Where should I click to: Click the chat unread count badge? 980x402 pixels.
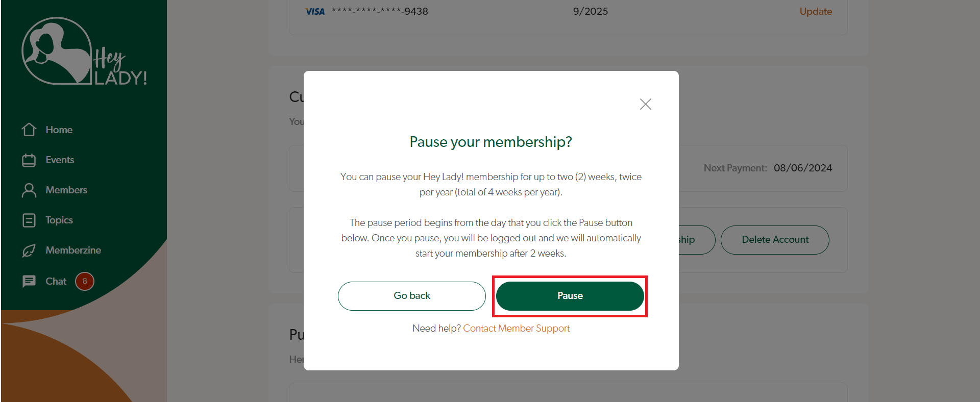[85, 281]
